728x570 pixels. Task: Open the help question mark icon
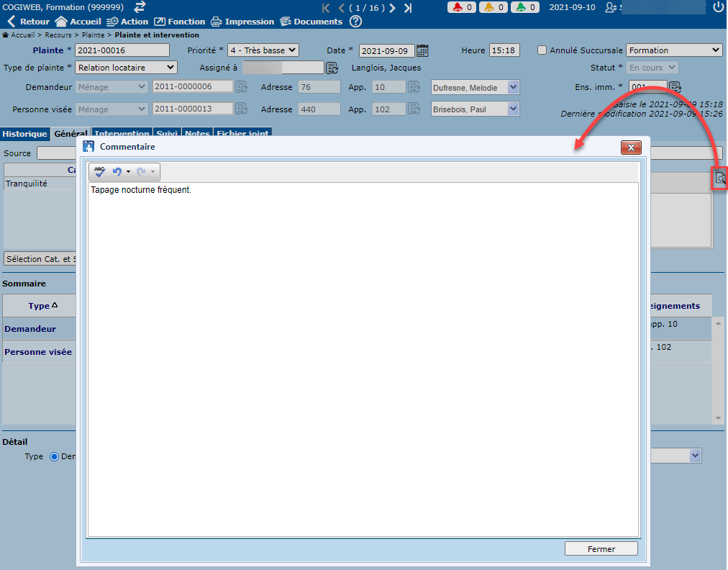click(355, 22)
